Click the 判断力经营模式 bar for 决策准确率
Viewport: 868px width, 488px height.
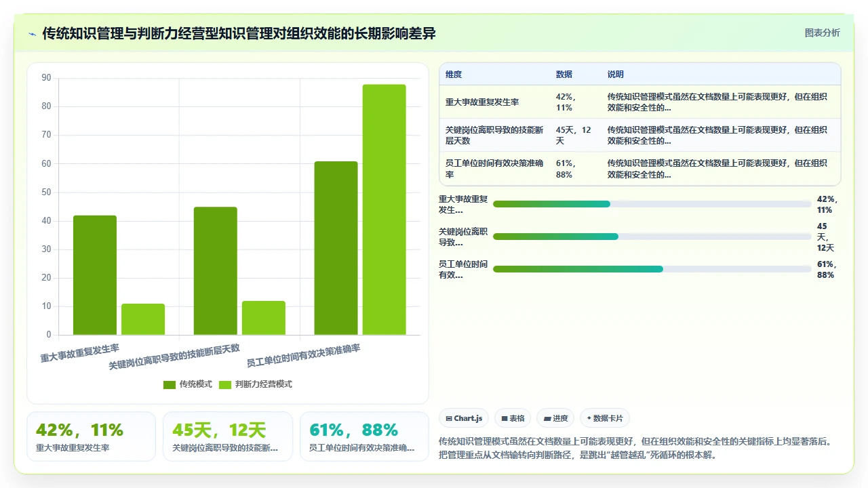(384, 209)
